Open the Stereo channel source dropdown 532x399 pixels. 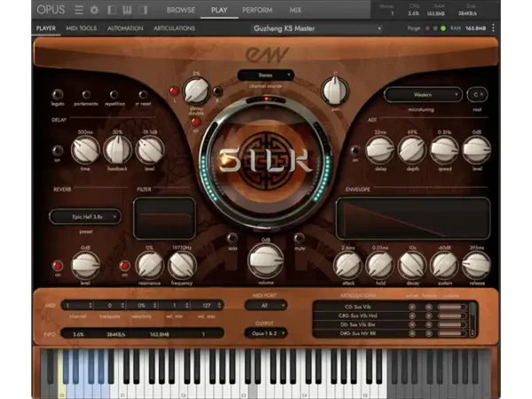[x=266, y=75]
